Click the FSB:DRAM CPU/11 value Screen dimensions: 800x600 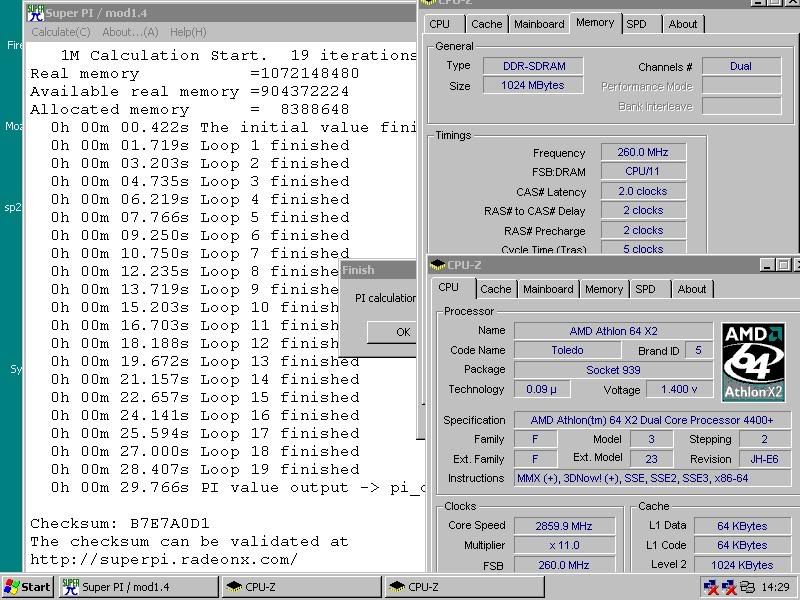(643, 171)
